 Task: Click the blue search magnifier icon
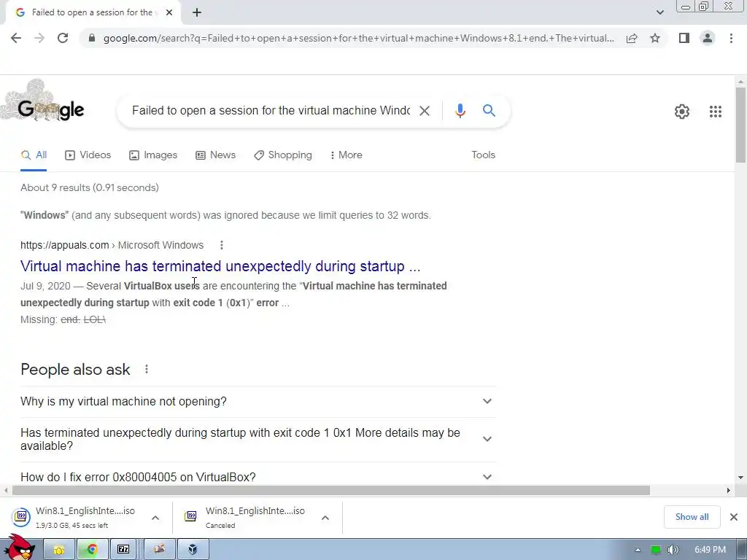click(x=489, y=111)
